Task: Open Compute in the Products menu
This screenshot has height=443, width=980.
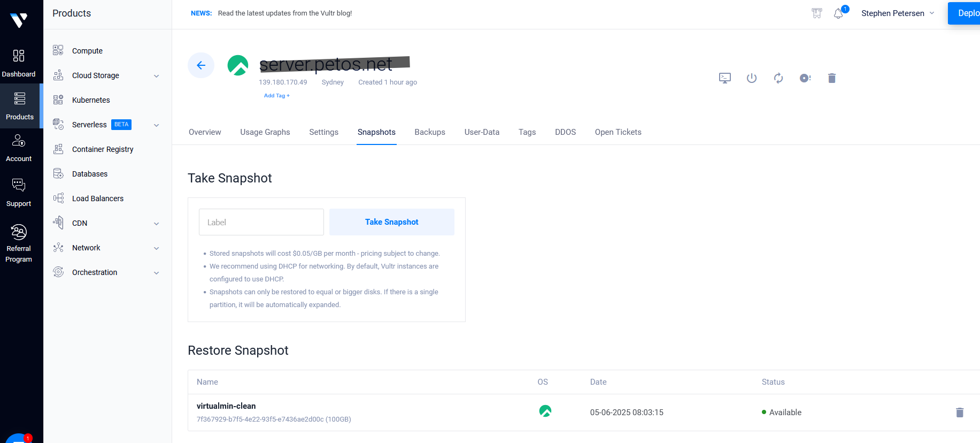Action: [x=87, y=51]
